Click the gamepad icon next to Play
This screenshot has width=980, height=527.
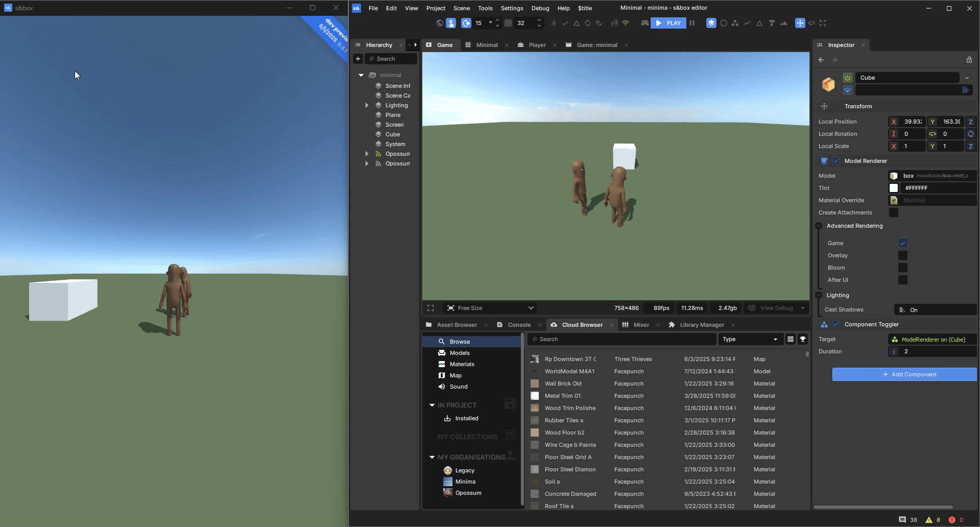[645, 23]
